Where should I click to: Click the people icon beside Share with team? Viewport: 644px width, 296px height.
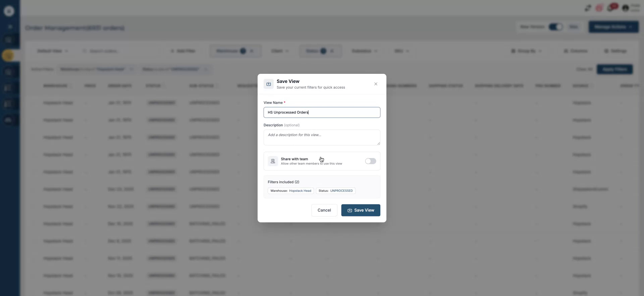273,161
